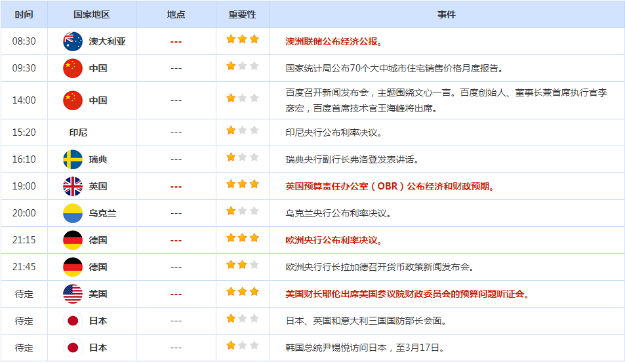Click the 19:00 time cell
625x364 pixels.
click(x=24, y=186)
